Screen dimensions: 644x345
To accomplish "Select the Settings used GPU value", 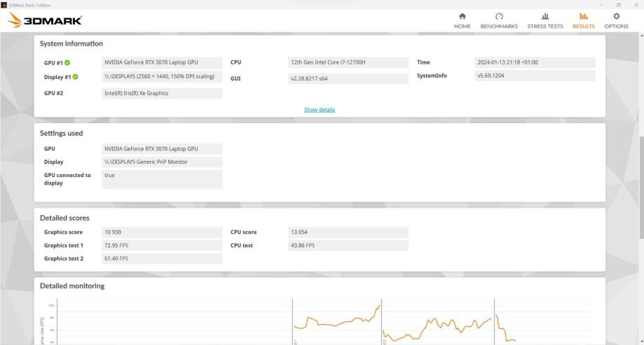I will pyautogui.click(x=162, y=149).
